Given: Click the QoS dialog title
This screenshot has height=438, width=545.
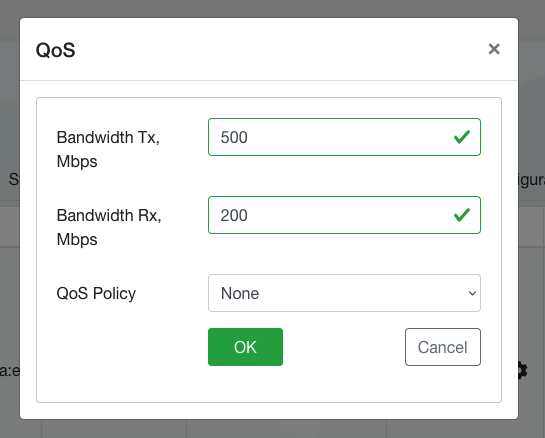Looking at the screenshot, I should pos(56,50).
